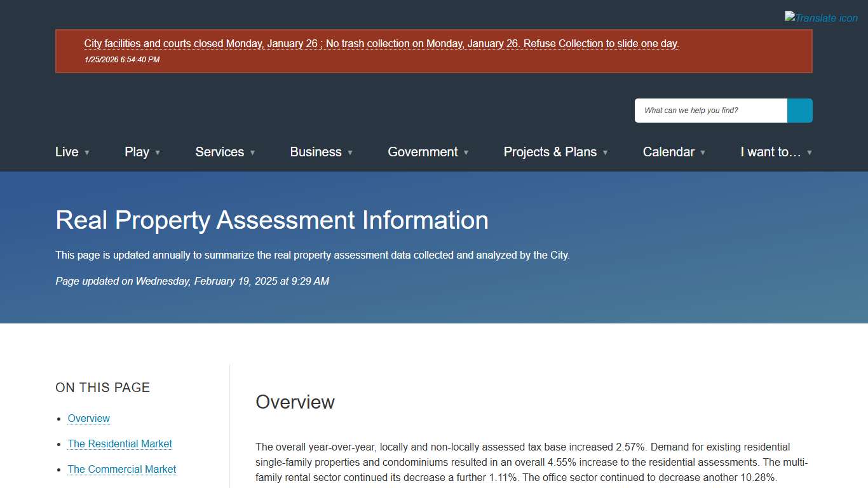Click the January 26 closures alert link

point(381,43)
